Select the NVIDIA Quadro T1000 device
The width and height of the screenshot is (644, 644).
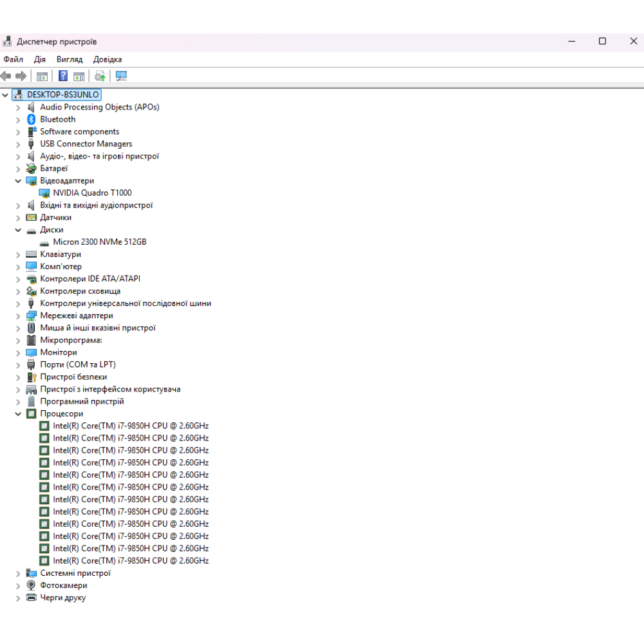(x=92, y=193)
